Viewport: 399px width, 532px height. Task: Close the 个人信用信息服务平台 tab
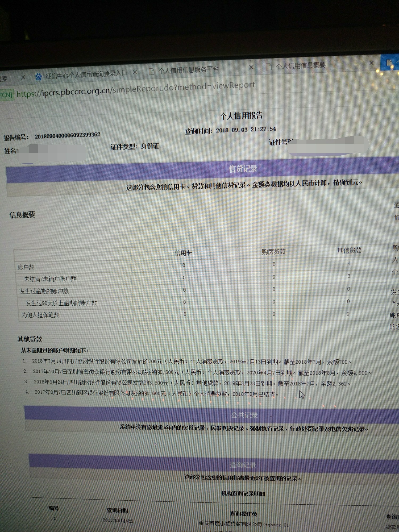[251, 67]
